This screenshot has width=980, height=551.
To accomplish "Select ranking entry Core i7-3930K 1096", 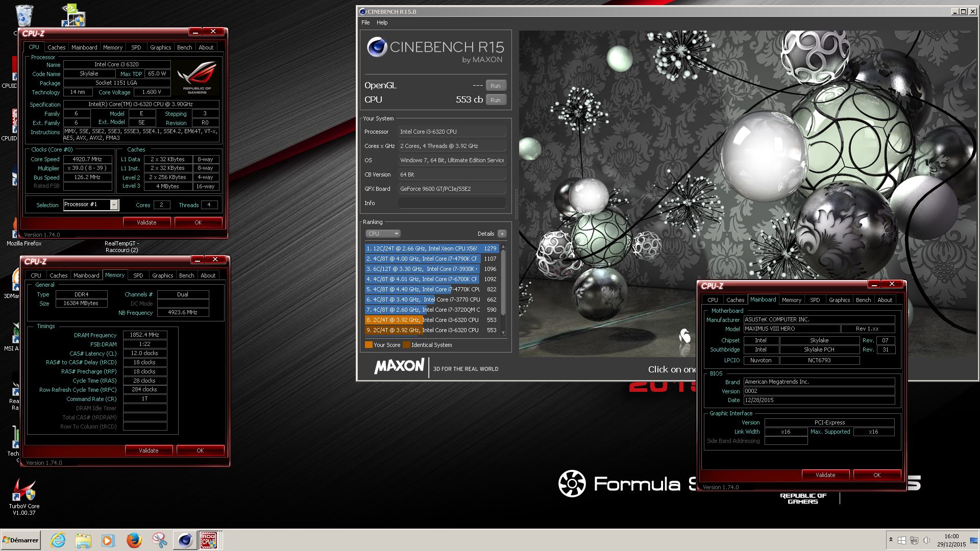I will pyautogui.click(x=432, y=269).
